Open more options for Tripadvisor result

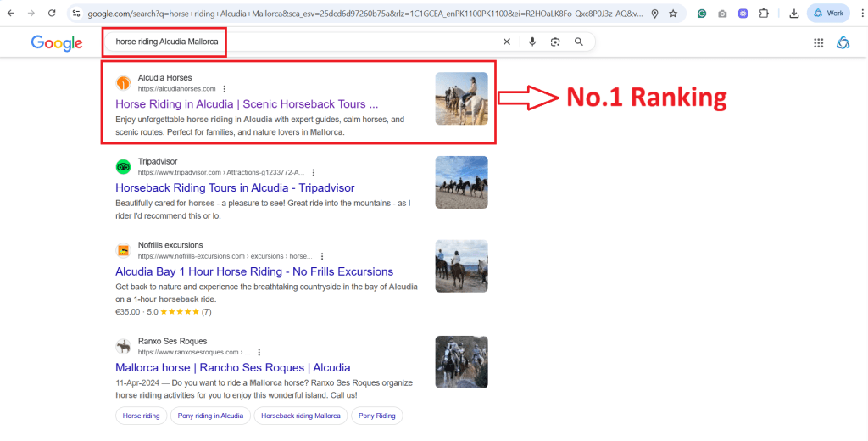click(x=314, y=173)
